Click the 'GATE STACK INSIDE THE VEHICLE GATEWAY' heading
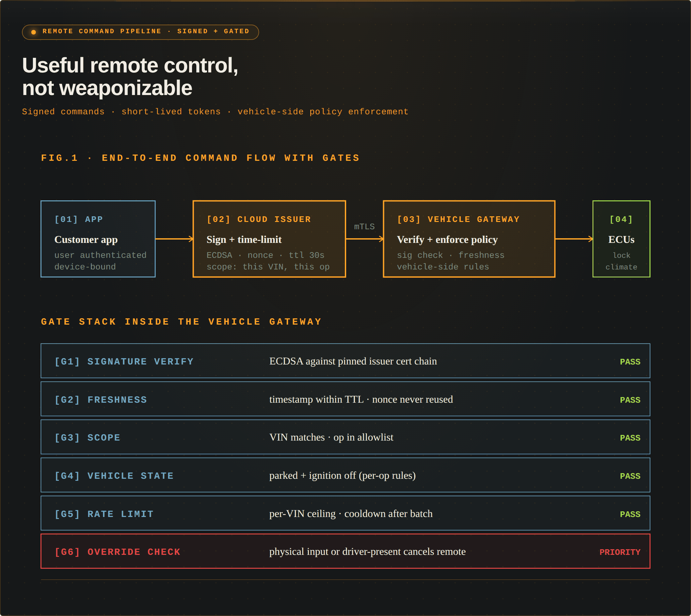 [181, 322]
